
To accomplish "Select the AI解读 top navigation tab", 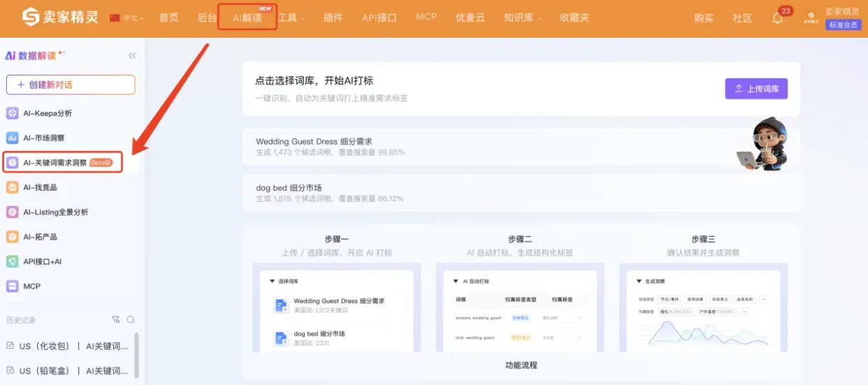I will 247,18.
